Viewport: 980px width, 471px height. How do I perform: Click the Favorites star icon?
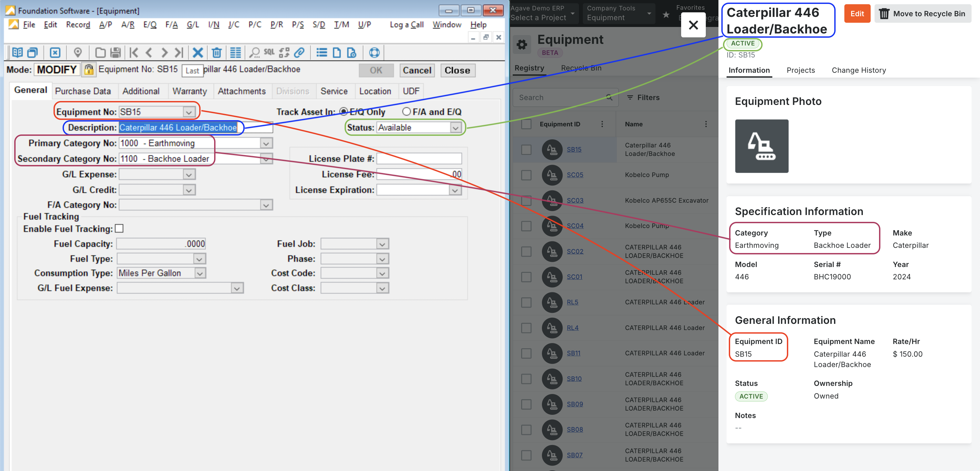pyautogui.click(x=666, y=15)
